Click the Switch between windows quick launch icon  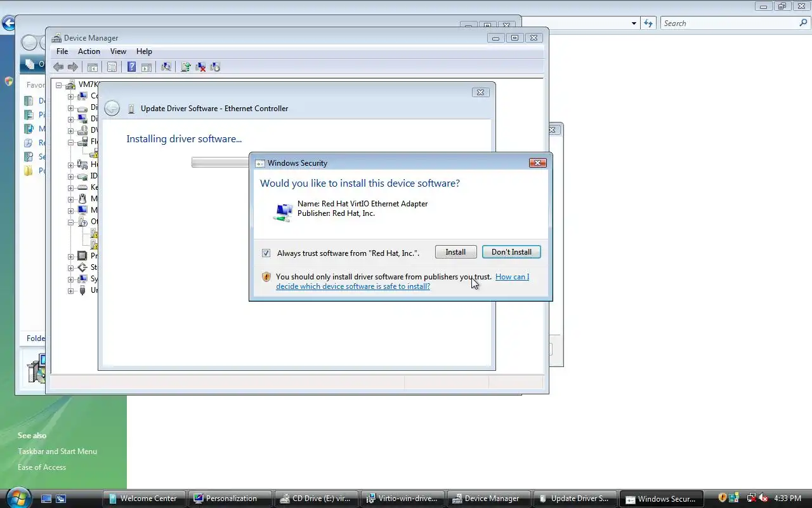click(x=61, y=498)
